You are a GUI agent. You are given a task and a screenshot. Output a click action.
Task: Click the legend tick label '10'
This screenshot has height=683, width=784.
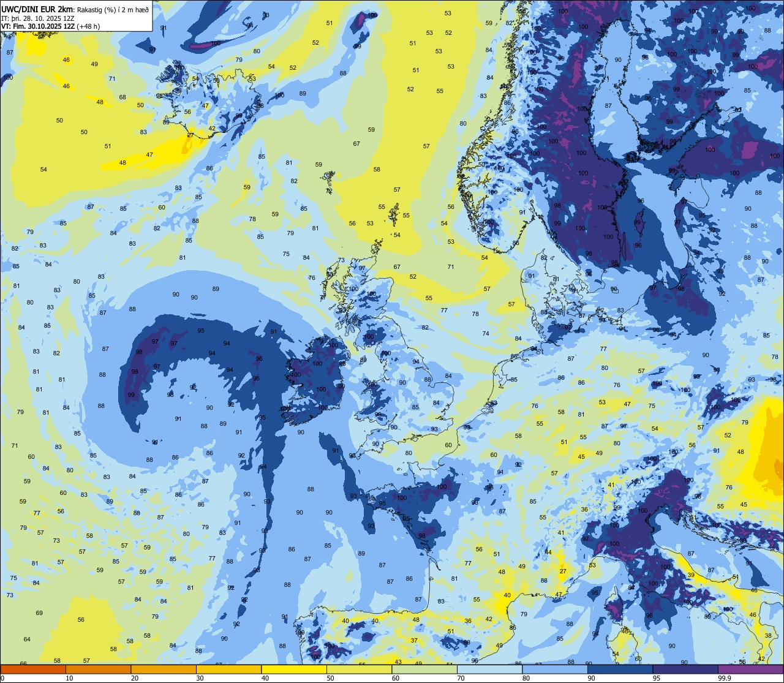pos(69,678)
